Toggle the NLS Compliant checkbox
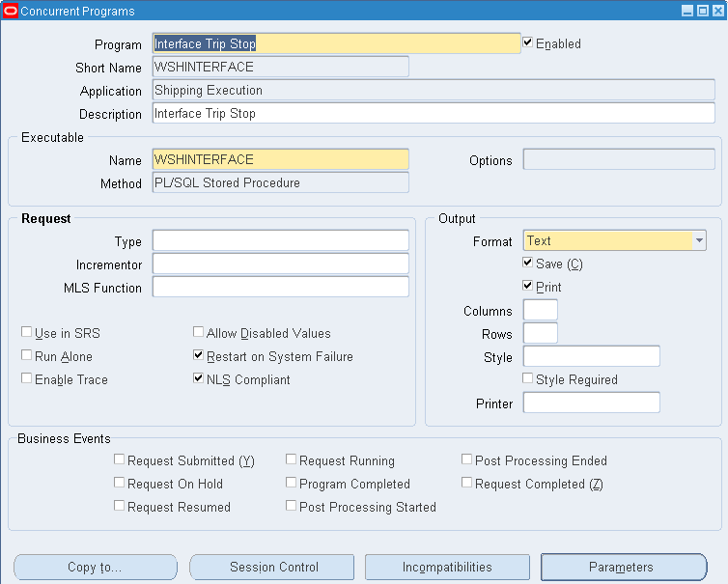Image resolution: width=728 pixels, height=584 pixels. pyautogui.click(x=198, y=378)
